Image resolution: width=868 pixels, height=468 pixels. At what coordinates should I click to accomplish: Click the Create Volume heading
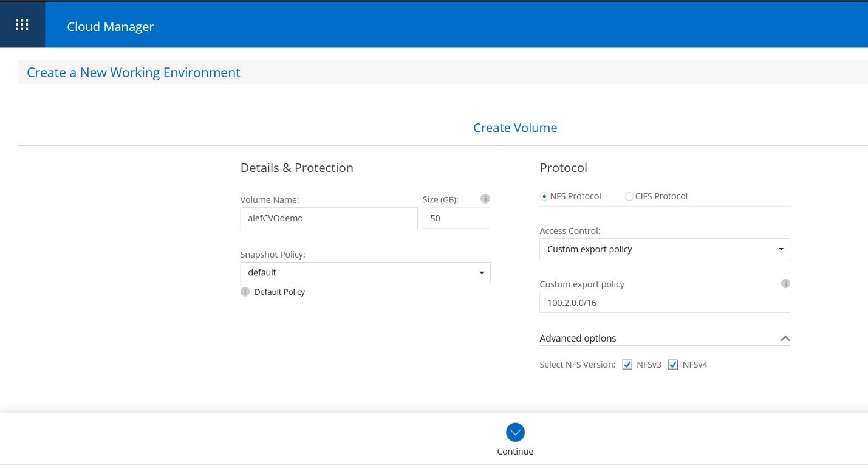pyautogui.click(x=515, y=128)
